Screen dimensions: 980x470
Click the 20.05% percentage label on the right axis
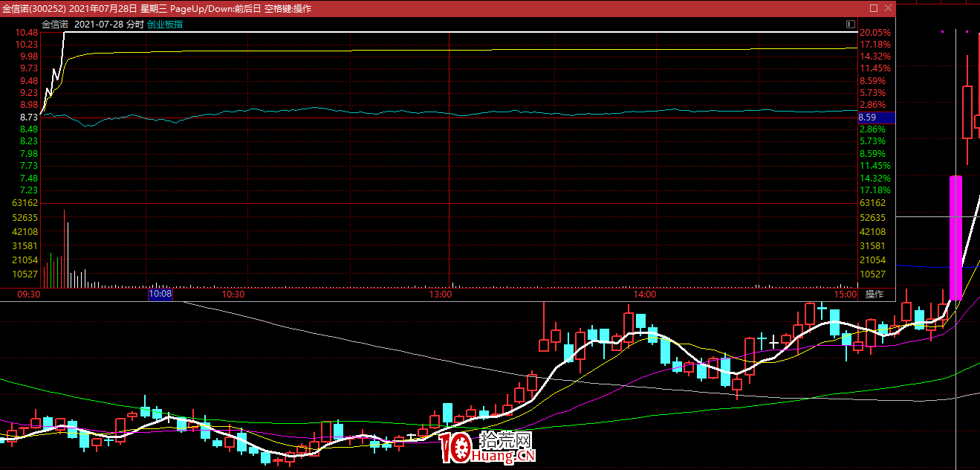click(875, 33)
